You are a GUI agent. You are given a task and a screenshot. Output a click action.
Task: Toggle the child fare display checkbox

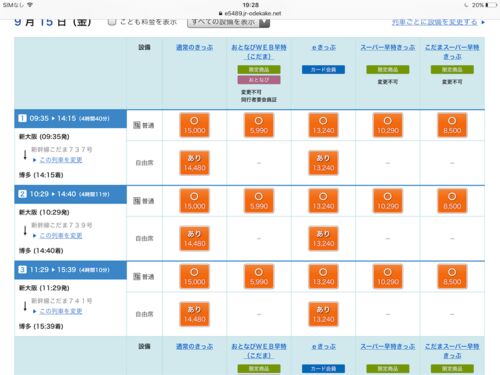[112, 22]
